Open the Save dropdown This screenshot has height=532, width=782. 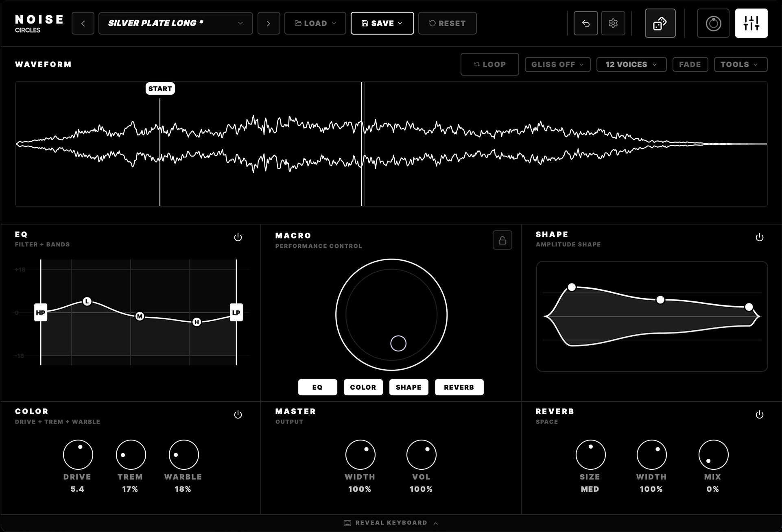382,23
